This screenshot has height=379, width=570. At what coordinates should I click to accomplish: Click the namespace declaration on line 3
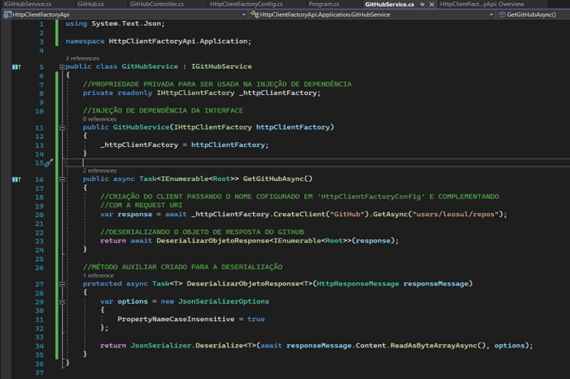158,41
